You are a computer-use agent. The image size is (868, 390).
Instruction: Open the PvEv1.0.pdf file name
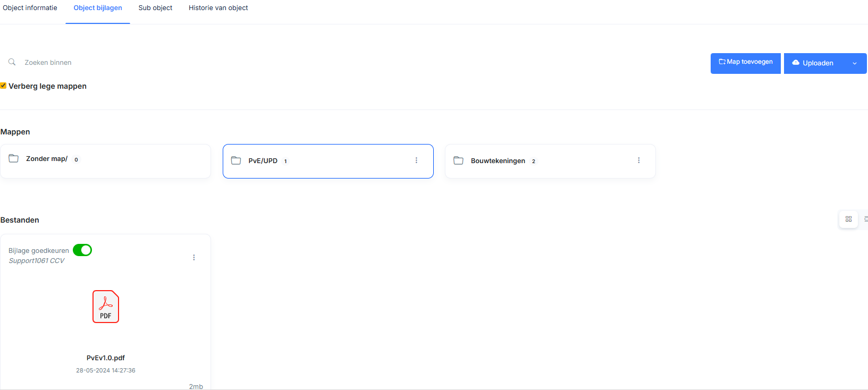(105, 358)
